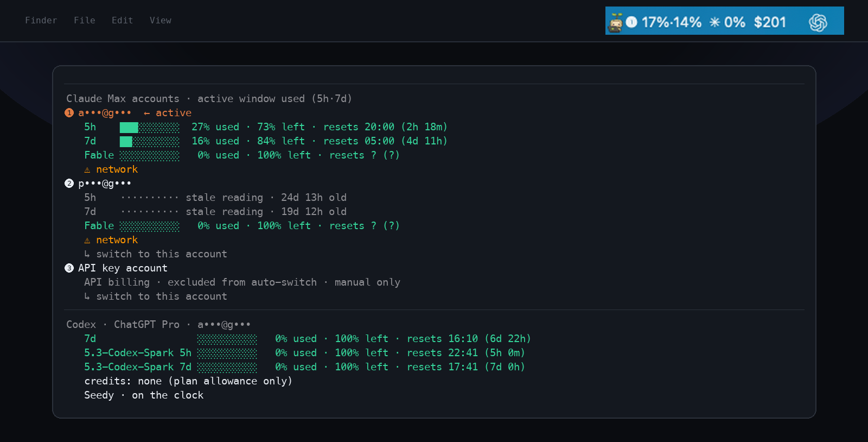
Task: Click 'resets 17:41 (7d 0h)' text
Action: (466, 367)
